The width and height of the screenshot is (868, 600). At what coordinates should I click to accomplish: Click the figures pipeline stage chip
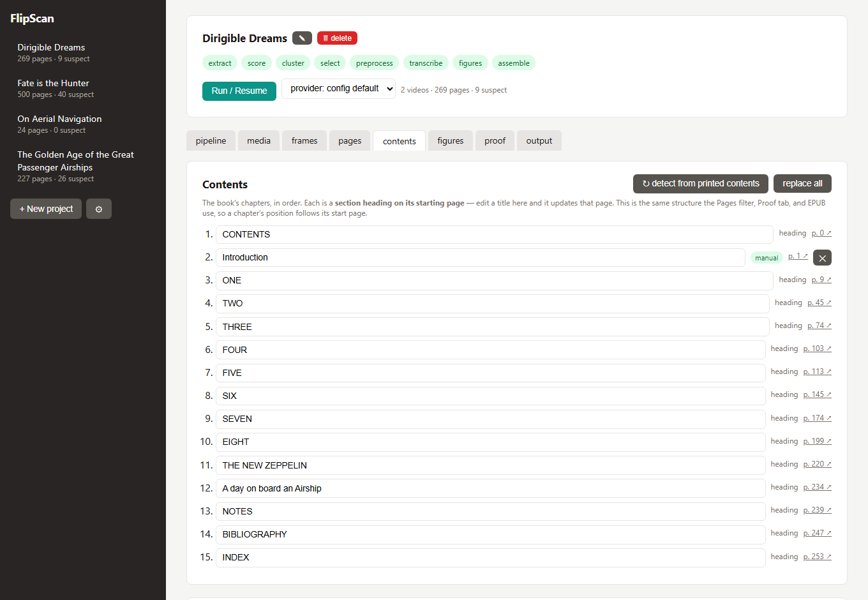pyautogui.click(x=470, y=63)
